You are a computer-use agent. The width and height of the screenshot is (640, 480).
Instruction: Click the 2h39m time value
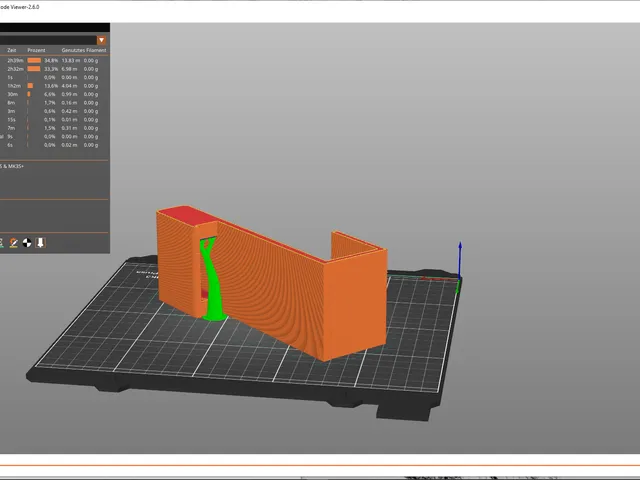tap(16, 60)
